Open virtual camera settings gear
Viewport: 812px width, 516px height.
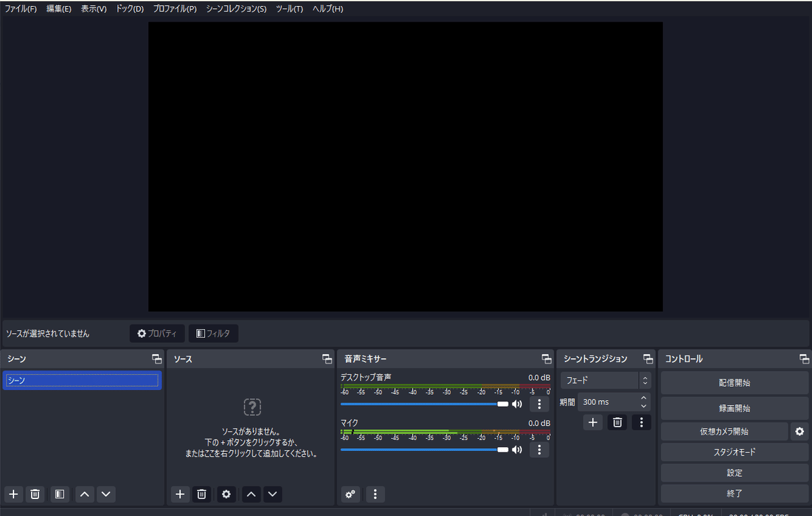pos(800,431)
